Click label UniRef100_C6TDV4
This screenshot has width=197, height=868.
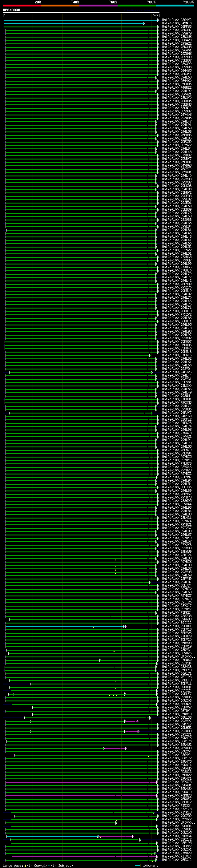click(177, 711)
